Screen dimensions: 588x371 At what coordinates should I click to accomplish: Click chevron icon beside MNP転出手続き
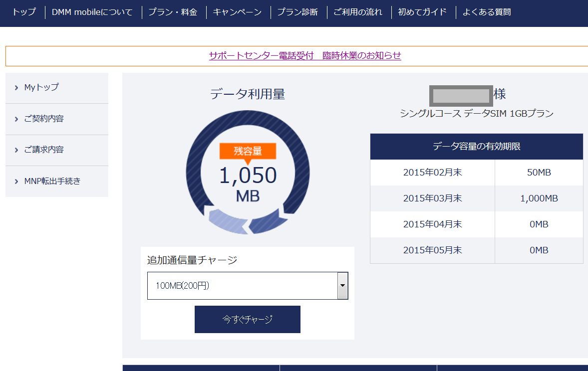coord(16,182)
